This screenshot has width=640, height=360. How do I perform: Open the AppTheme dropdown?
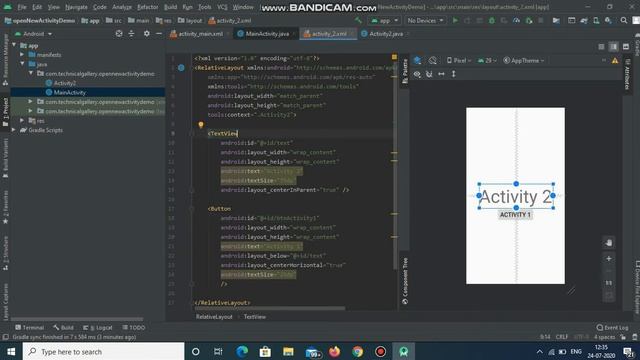click(x=524, y=60)
